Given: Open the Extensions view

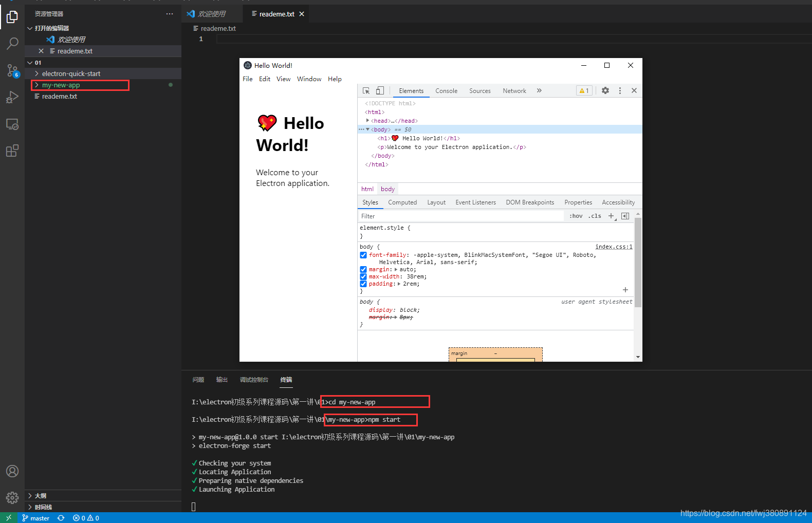Looking at the screenshot, I should 12,151.
